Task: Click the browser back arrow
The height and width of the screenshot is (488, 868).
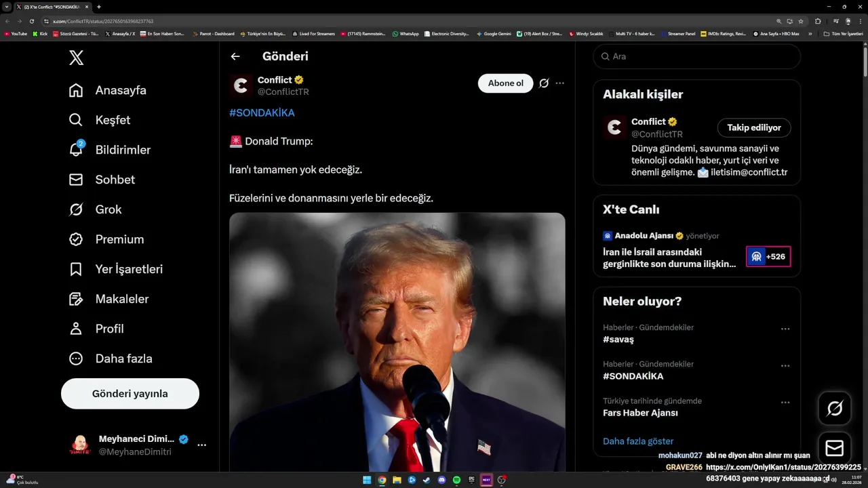Action: [8, 21]
